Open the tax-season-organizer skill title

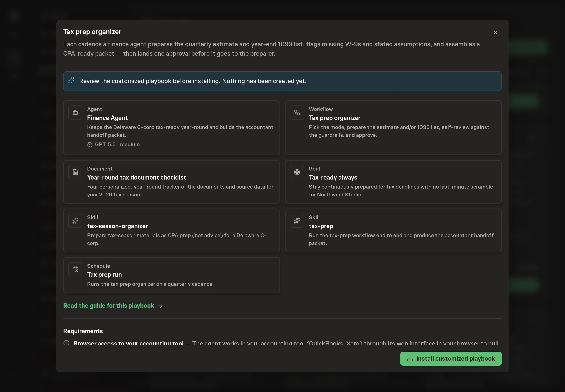pyautogui.click(x=117, y=226)
